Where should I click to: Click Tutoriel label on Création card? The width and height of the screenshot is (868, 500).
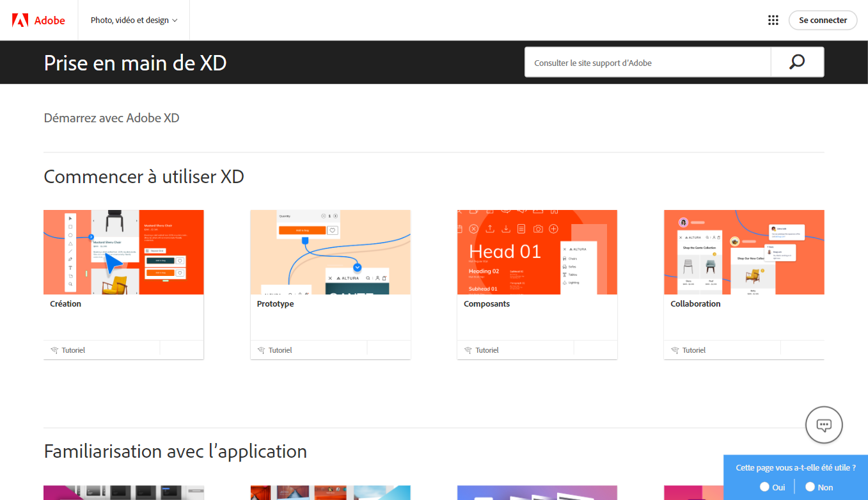coord(74,350)
